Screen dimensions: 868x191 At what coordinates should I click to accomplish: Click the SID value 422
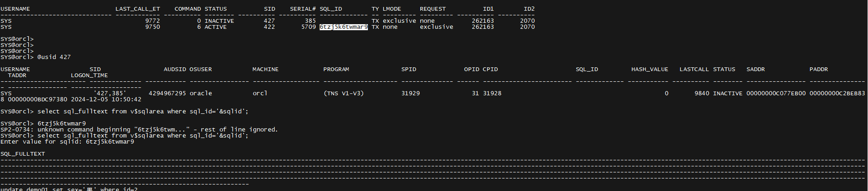click(269, 27)
